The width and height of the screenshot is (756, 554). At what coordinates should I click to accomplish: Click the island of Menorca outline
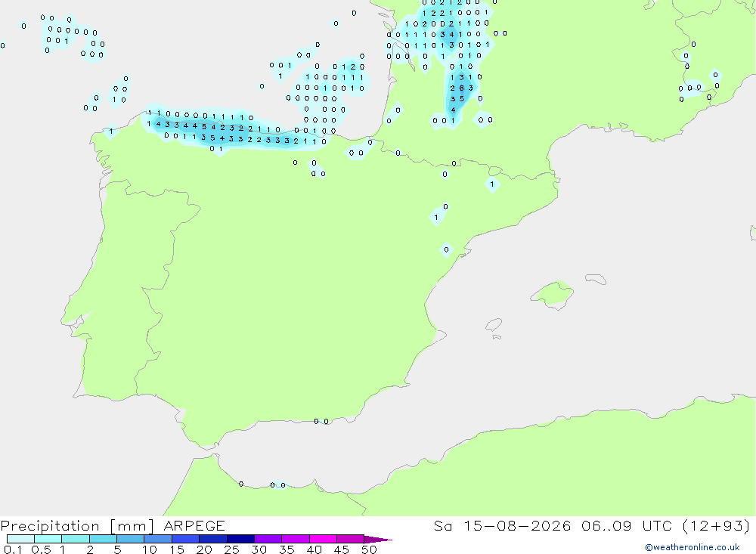coord(596,279)
